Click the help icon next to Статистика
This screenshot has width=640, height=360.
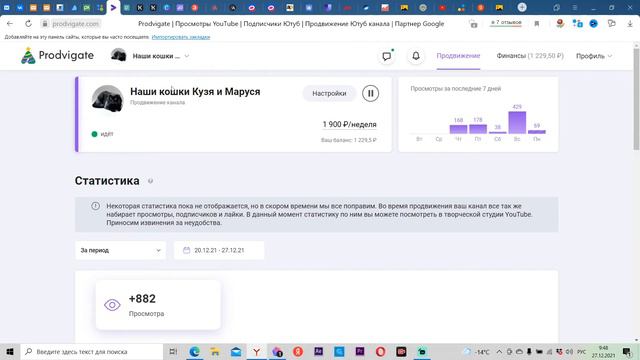coord(150,181)
